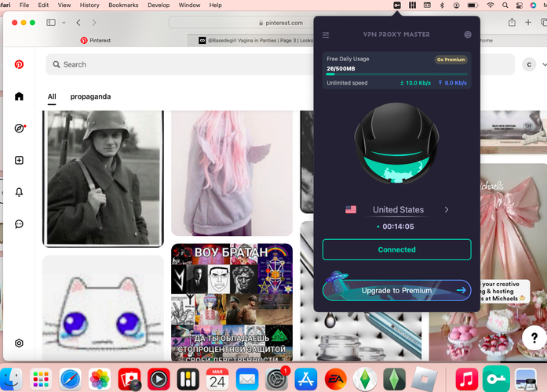This screenshot has width=547, height=392.
Task: Open System Settings with badge in dock
Action: 277,379
